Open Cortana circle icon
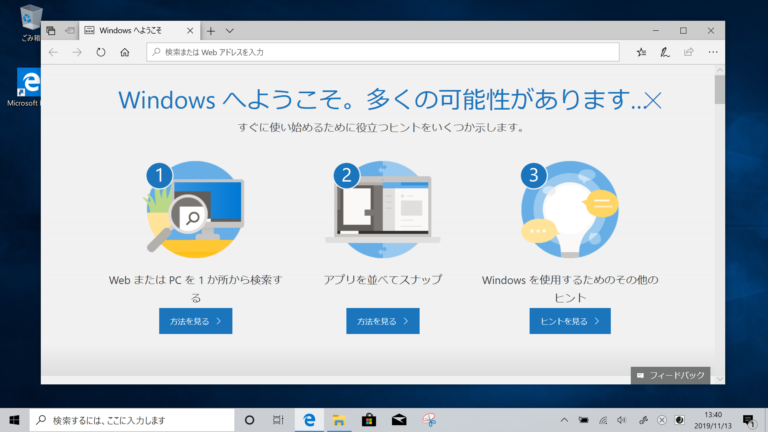768x432 pixels. 249,420
